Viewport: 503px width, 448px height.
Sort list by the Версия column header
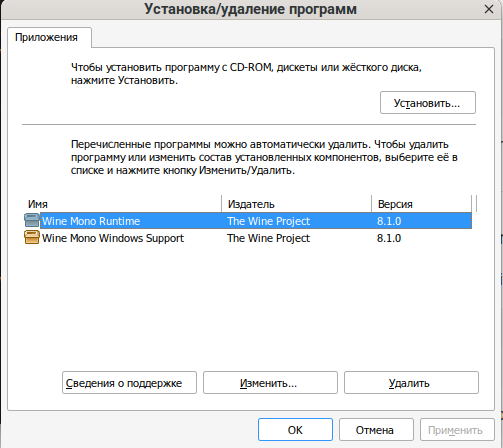click(x=421, y=204)
